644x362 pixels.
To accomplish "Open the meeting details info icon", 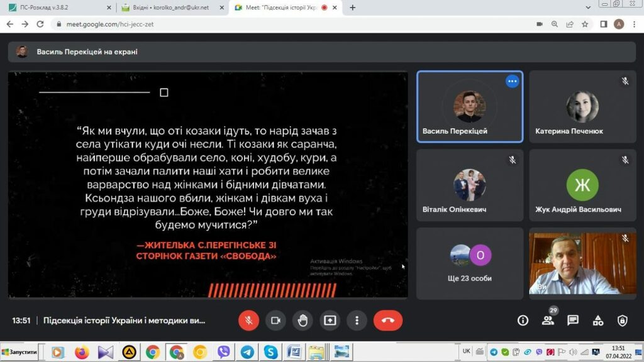I will 523,321.
